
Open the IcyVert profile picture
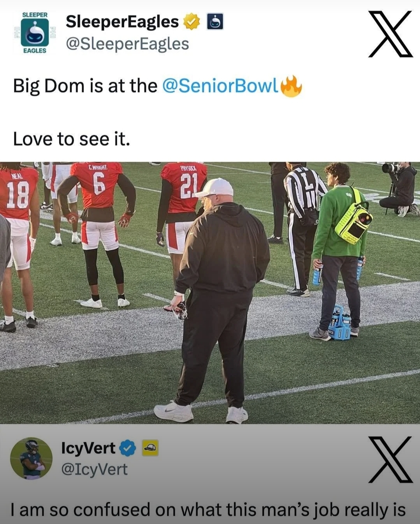[x=31, y=458]
